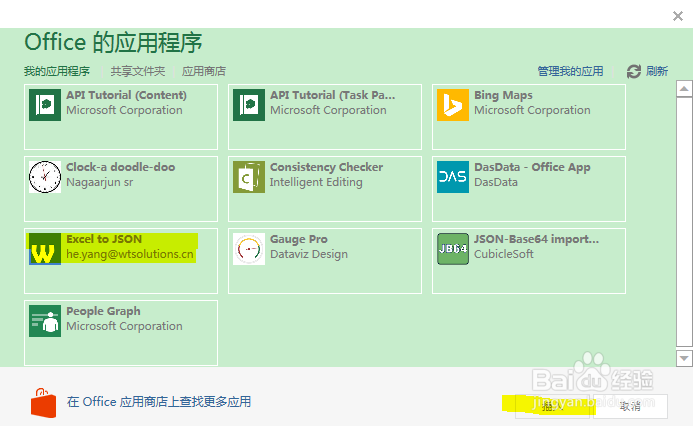Switch to the 共享文件夹 tab
The image size is (693, 426).
(137, 71)
